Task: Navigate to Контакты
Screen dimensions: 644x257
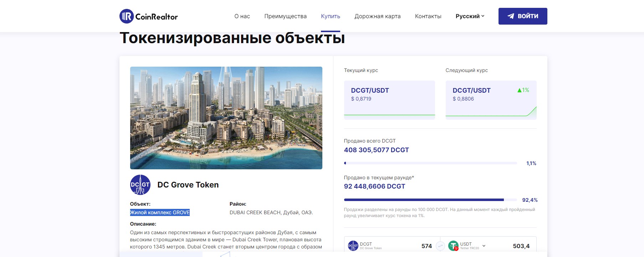Action: click(428, 16)
